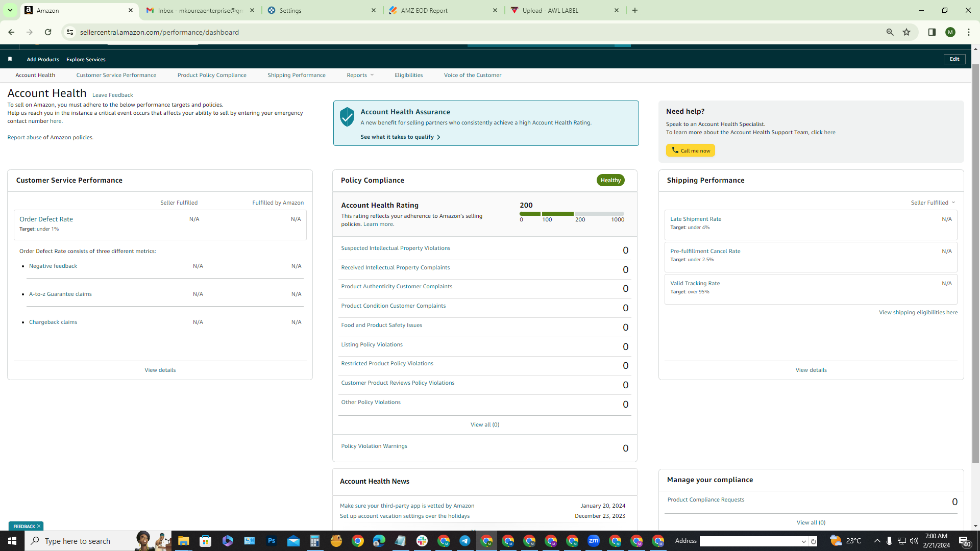
Task: Click the Account Health Rating progress bar
Action: coord(572,214)
